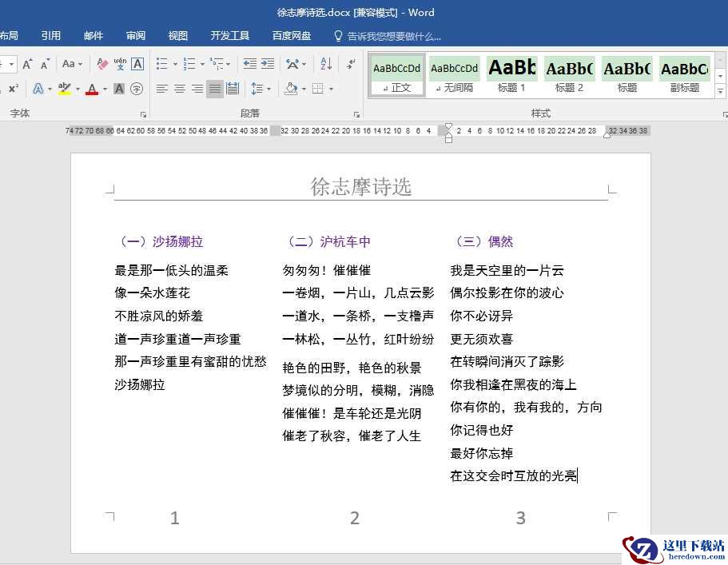Open the 开发工具 tab
The height and width of the screenshot is (565, 728).
click(x=230, y=36)
